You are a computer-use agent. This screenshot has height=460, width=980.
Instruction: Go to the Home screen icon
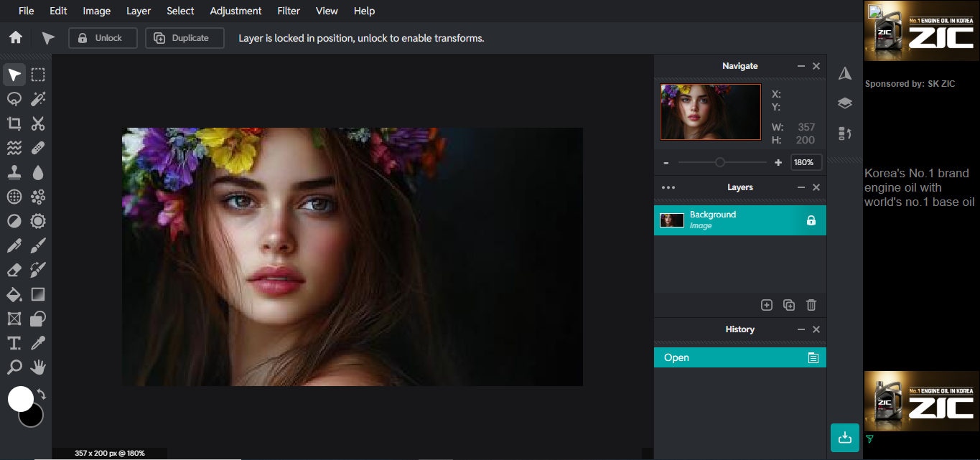click(x=16, y=38)
